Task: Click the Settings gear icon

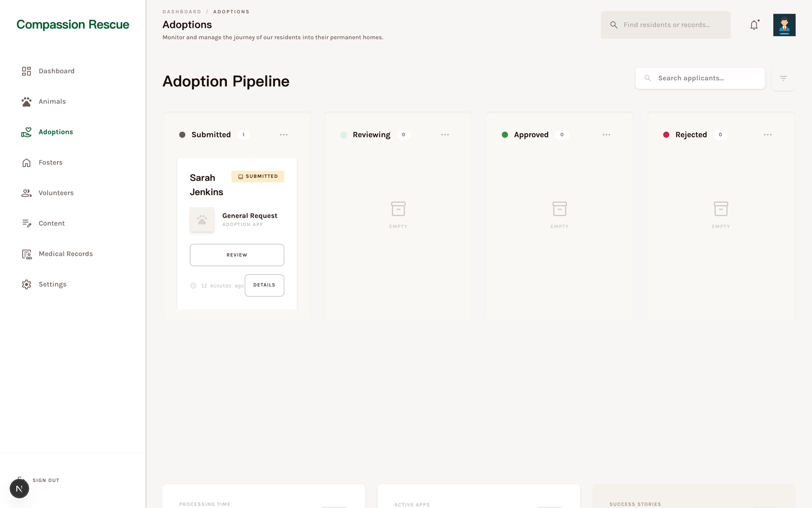Action: (x=26, y=284)
